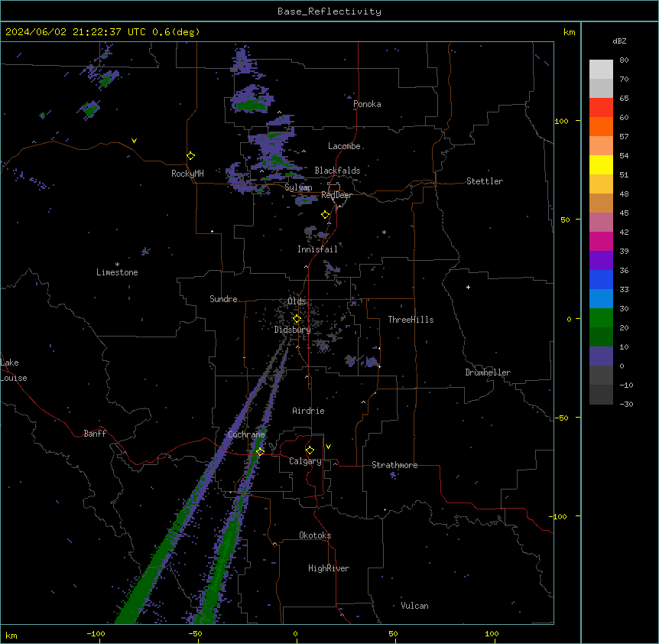
Task: Click the yellow V marker in upper left
Action: point(134,141)
